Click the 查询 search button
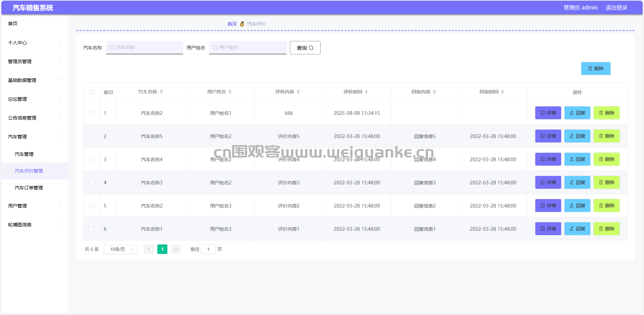The height and width of the screenshot is (315, 644). [305, 48]
